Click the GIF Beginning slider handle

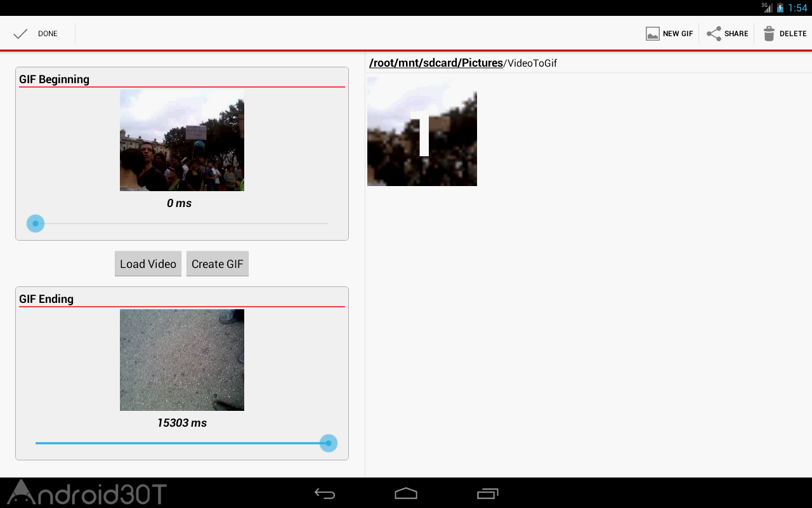click(36, 224)
